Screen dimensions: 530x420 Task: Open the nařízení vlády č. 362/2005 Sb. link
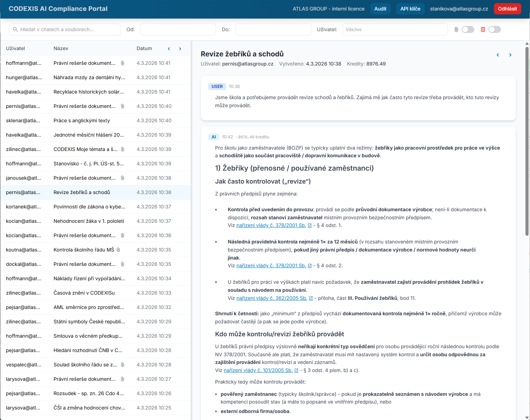coord(271,298)
